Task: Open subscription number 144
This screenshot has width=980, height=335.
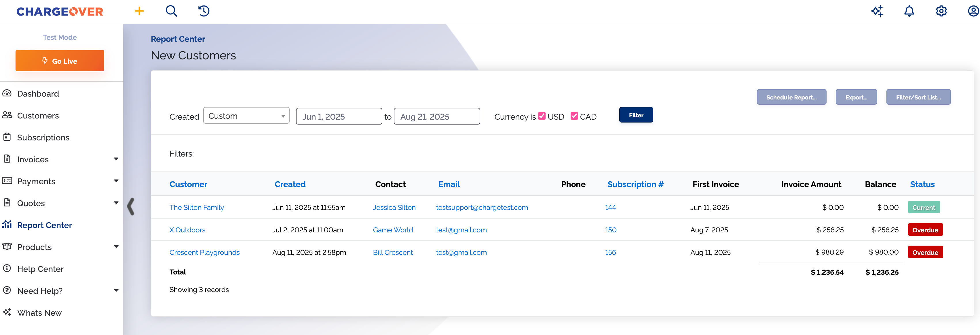Action: [610, 207]
